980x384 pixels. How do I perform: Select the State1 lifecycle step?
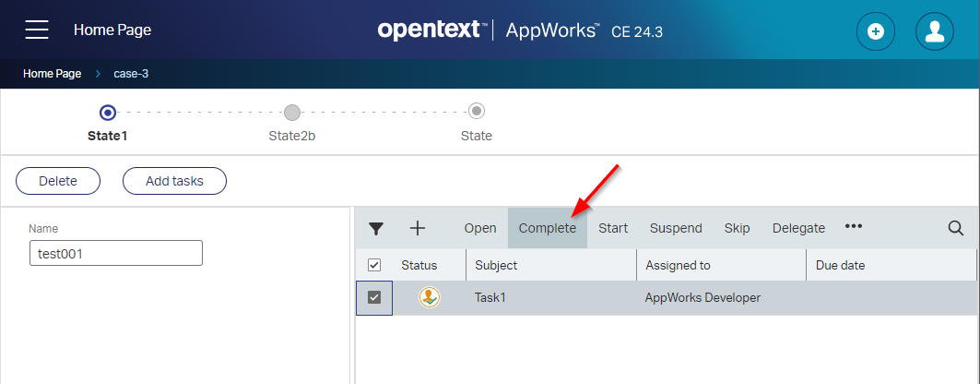pos(108,113)
